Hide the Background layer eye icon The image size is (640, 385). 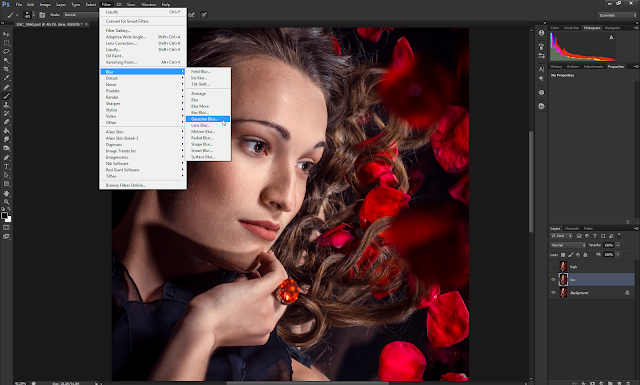pos(553,293)
